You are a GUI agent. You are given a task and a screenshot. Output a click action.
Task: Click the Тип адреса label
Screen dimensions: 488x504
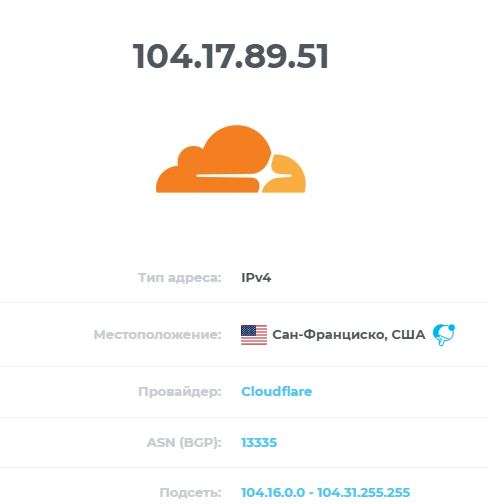pos(180,277)
